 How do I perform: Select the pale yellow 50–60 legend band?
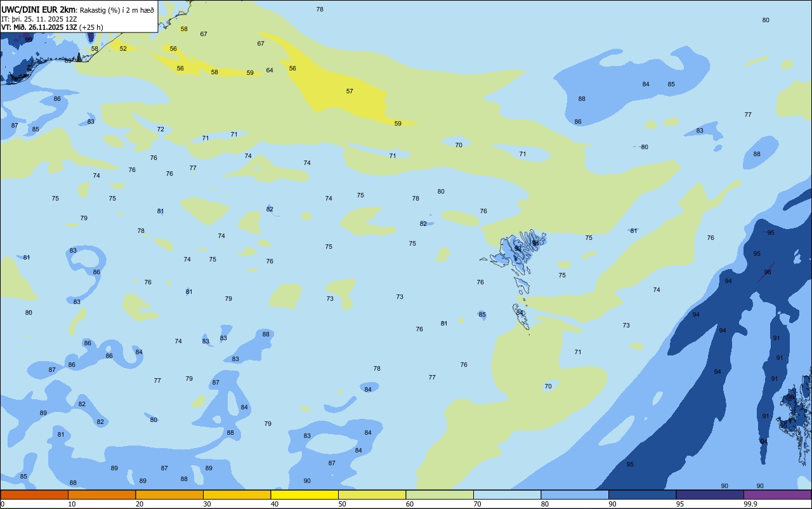click(372, 494)
